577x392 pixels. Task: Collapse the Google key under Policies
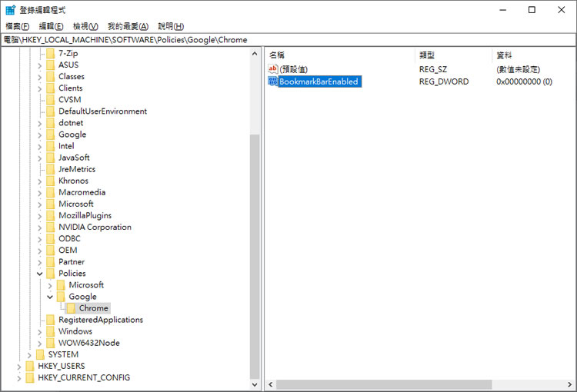tap(50, 297)
